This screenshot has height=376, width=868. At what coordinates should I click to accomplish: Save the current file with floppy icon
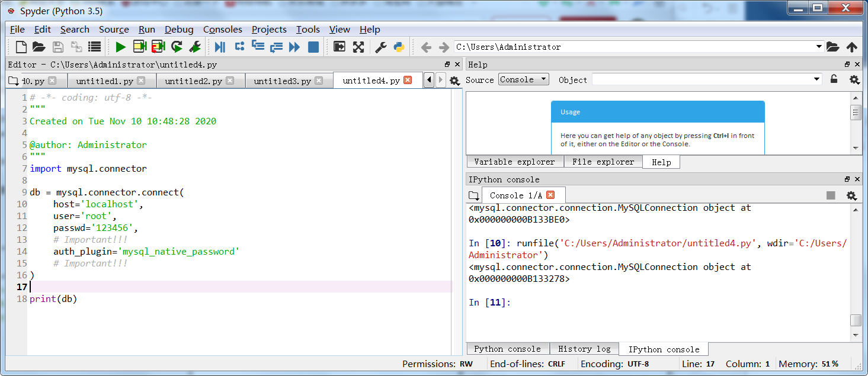coord(57,47)
